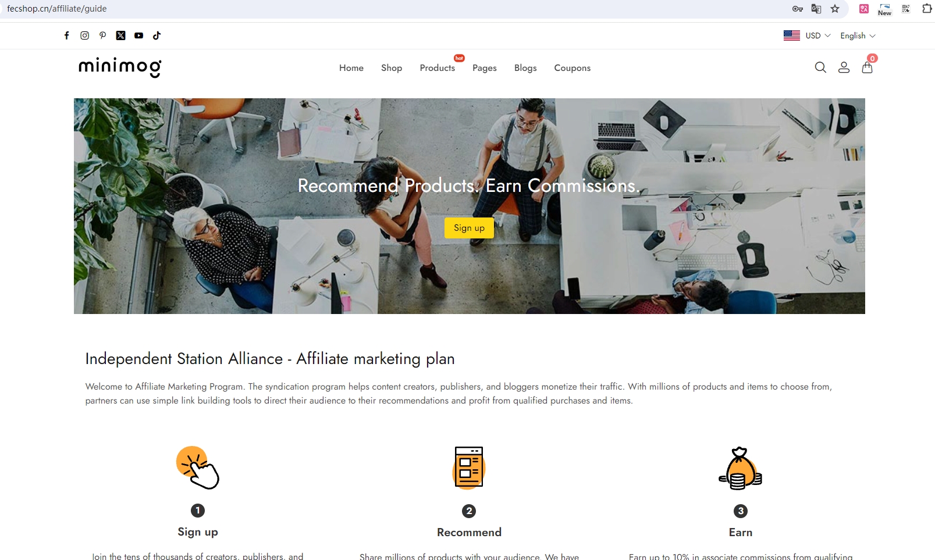Open the Pinterest social icon

coord(103,35)
